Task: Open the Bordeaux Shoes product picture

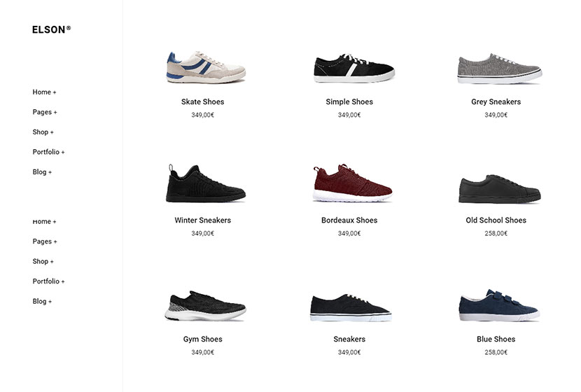Action: (x=352, y=183)
